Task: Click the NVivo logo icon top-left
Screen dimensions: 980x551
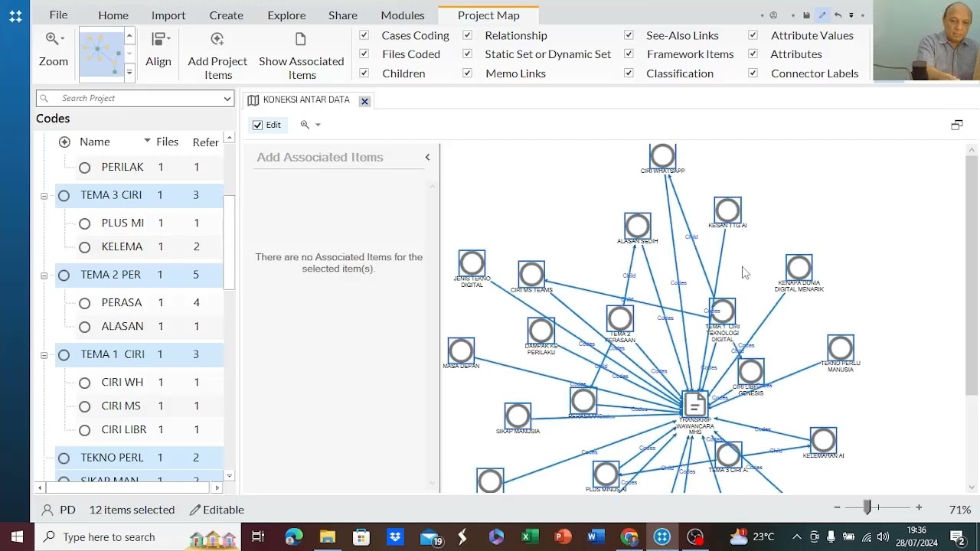Action: [15, 15]
